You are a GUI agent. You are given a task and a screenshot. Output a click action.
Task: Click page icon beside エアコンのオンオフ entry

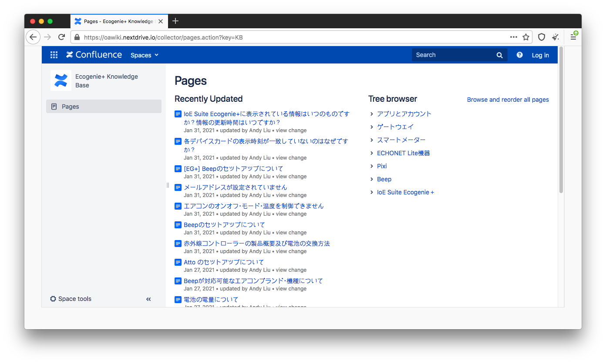178,206
